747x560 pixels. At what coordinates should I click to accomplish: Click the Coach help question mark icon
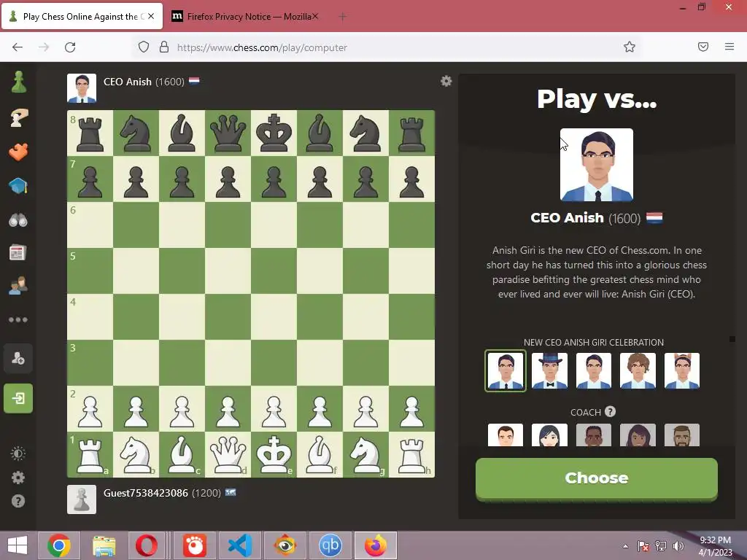pos(610,411)
